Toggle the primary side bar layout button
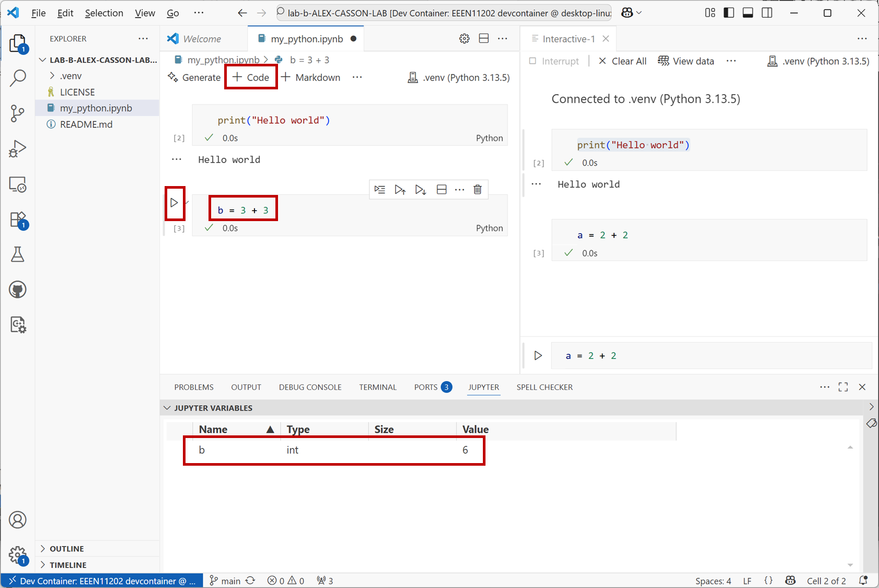 [x=728, y=13]
